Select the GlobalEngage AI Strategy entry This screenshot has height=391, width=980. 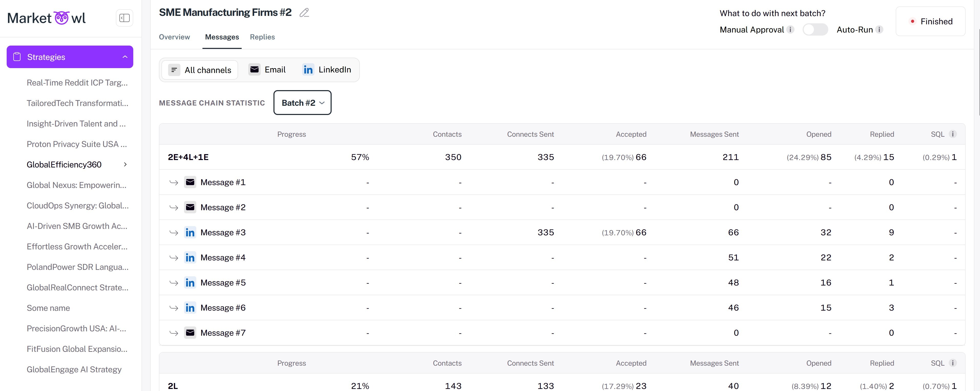pyautogui.click(x=74, y=369)
